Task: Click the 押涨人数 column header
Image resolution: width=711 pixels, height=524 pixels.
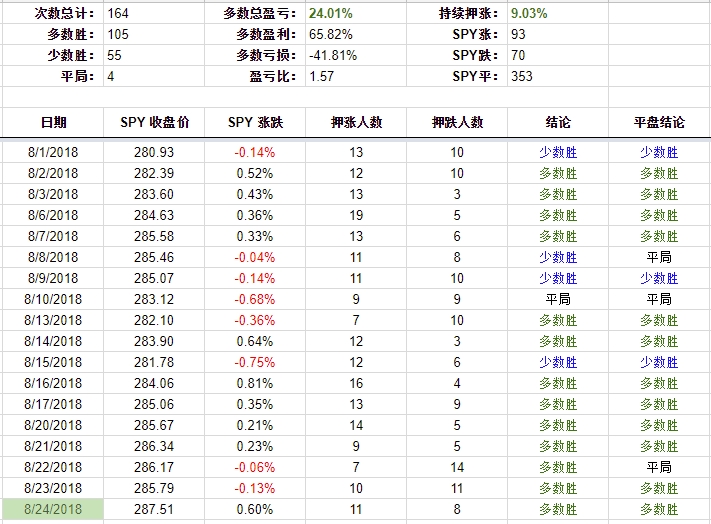Action: pyautogui.click(x=356, y=122)
